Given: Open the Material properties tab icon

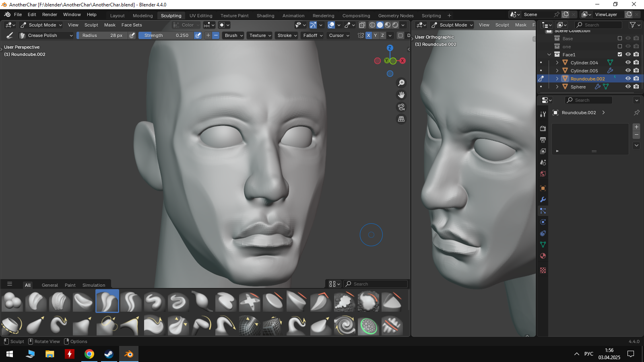Looking at the screenshot, I should [543, 256].
